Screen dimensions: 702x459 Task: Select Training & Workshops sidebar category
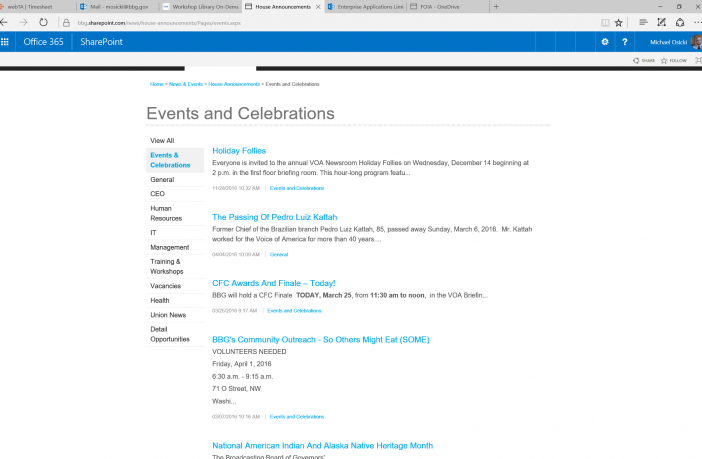pos(167,266)
